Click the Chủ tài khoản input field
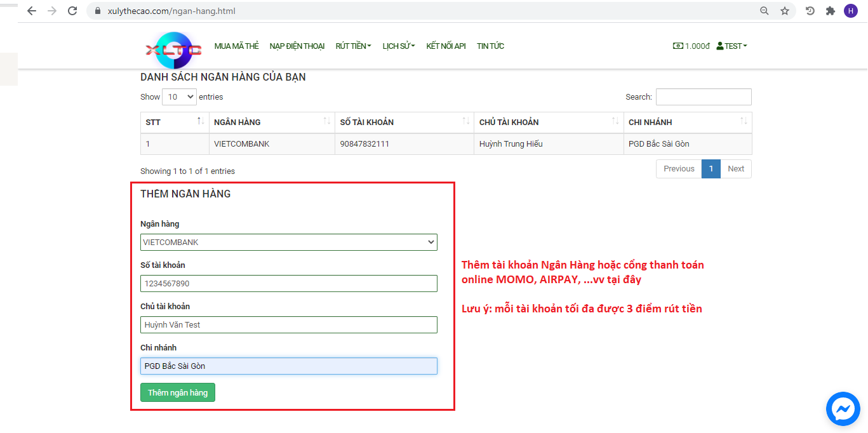This screenshot has width=868, height=433. (289, 324)
